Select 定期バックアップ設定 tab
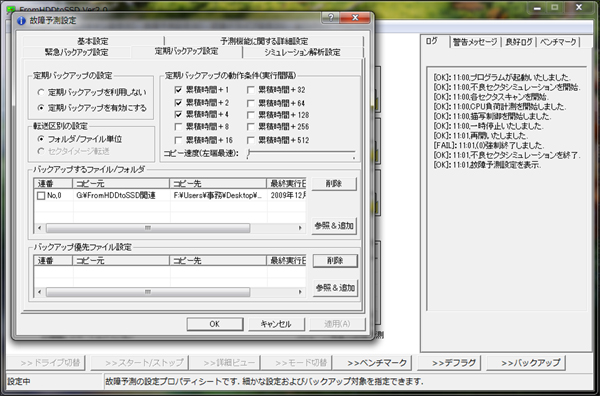 coord(187,51)
